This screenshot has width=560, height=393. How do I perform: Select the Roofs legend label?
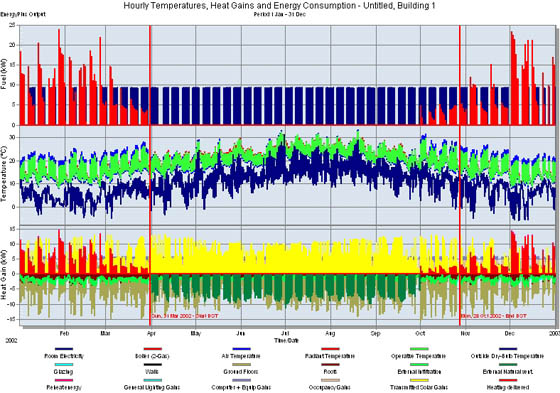click(x=330, y=372)
